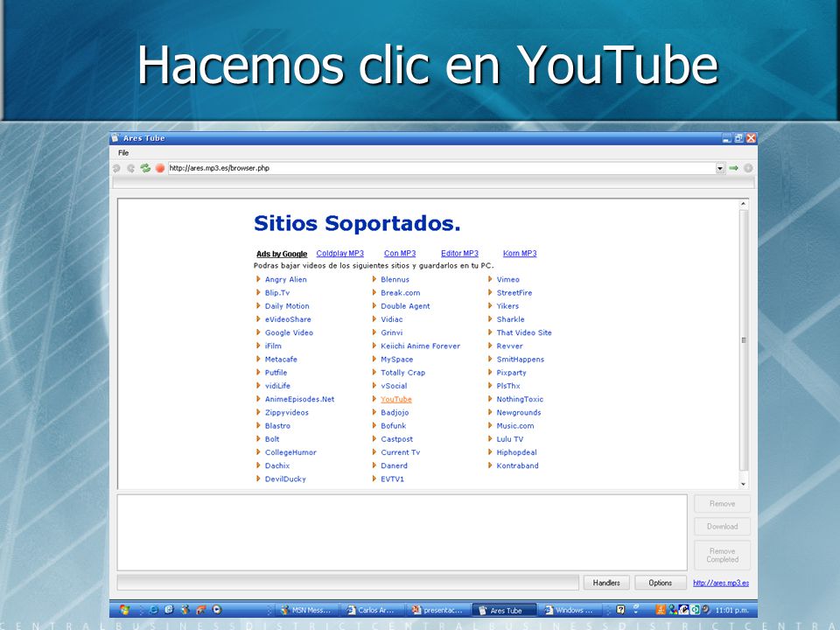Open the Vimeo link
840x630 pixels.
[x=507, y=280]
